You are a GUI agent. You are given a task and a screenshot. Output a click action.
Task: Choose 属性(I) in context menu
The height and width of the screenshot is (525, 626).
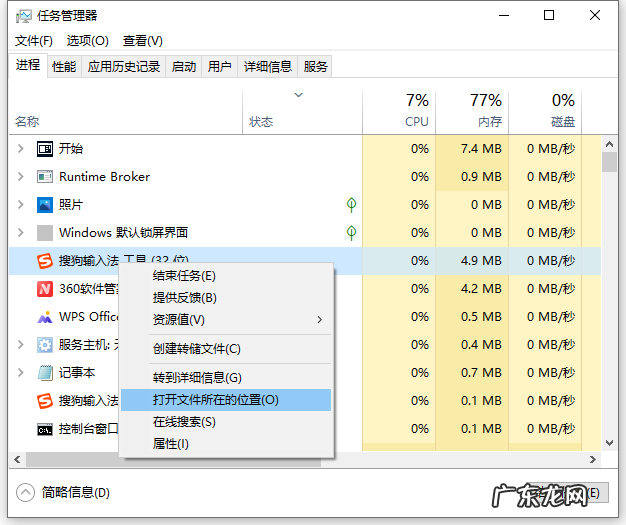tap(226, 444)
